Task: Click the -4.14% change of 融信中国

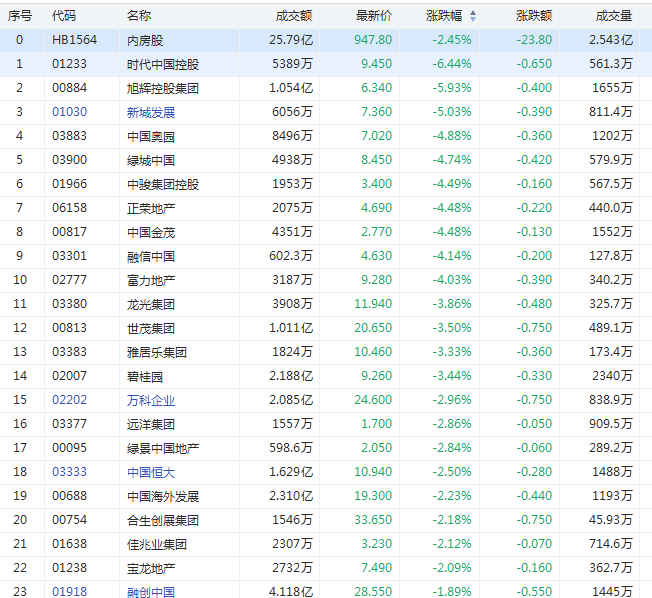Action: pyautogui.click(x=452, y=256)
